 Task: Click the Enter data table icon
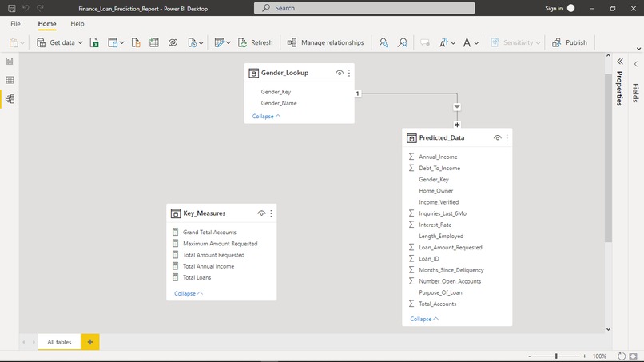(154, 42)
